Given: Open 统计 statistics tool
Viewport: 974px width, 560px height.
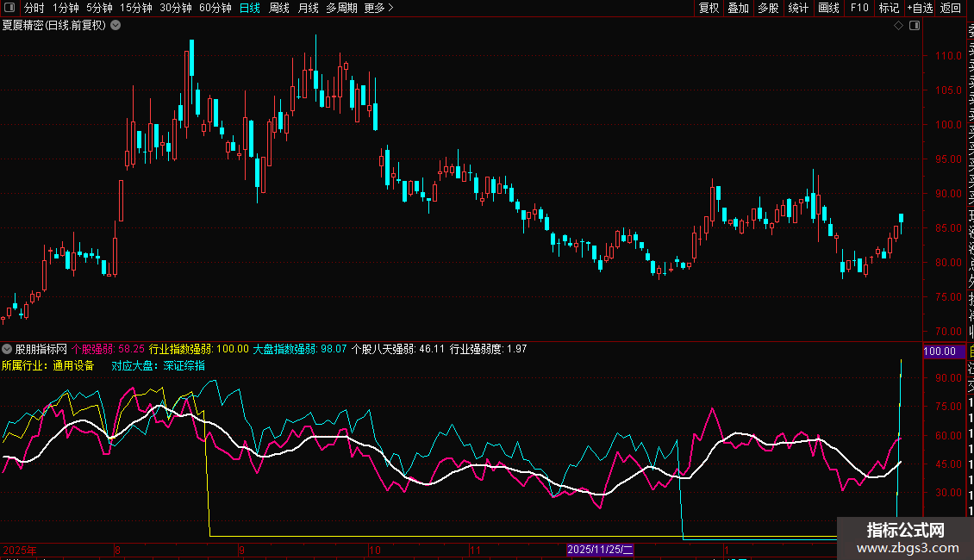Looking at the screenshot, I should [x=798, y=9].
